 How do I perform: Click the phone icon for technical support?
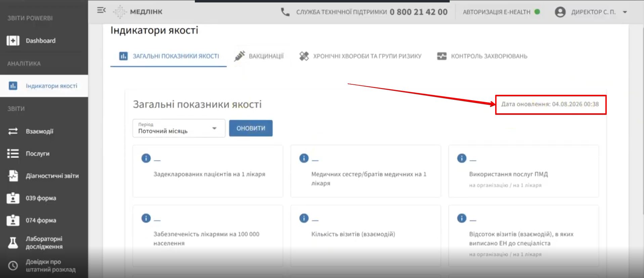[x=285, y=12]
